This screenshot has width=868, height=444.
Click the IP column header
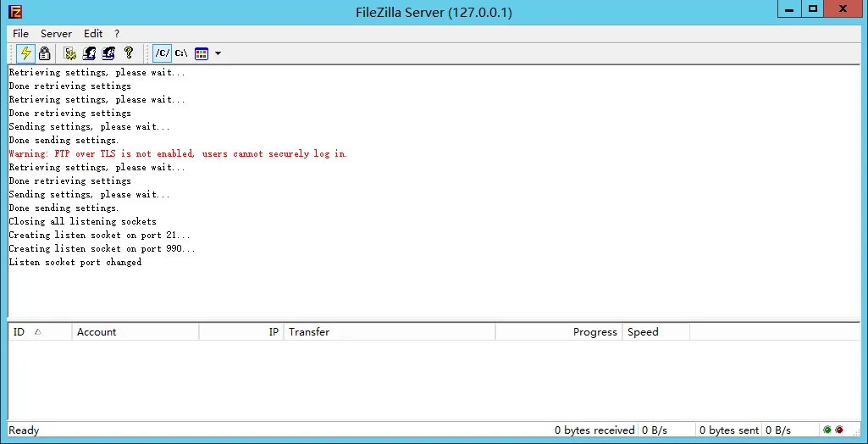click(241, 332)
